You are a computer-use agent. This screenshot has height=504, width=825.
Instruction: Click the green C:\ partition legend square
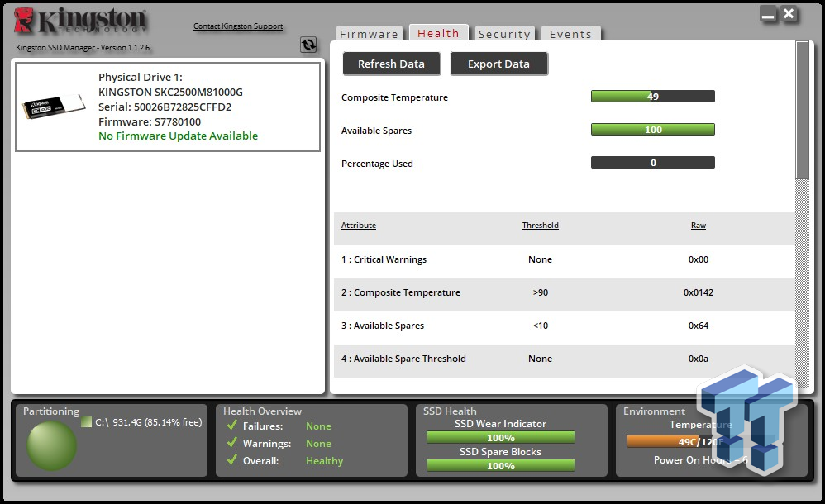[86, 422]
